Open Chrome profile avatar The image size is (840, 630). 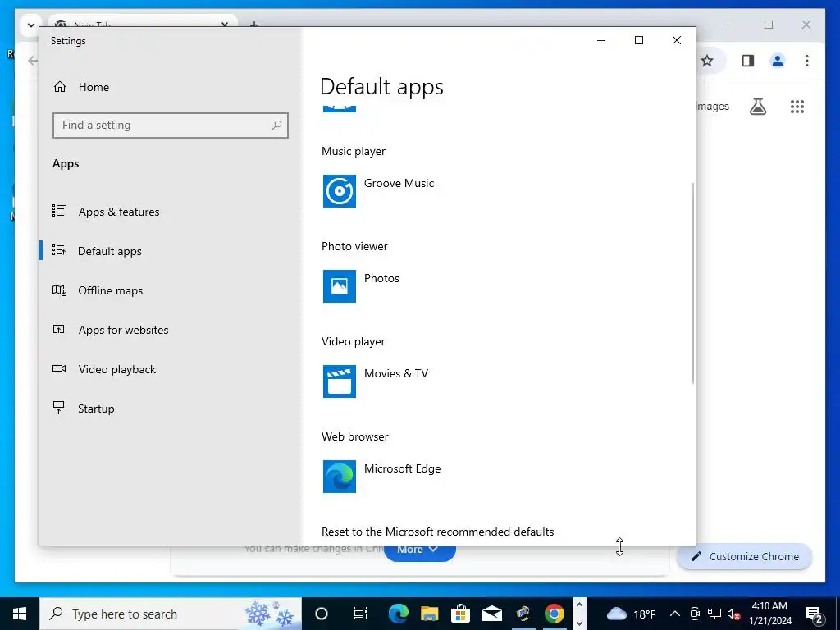778,61
